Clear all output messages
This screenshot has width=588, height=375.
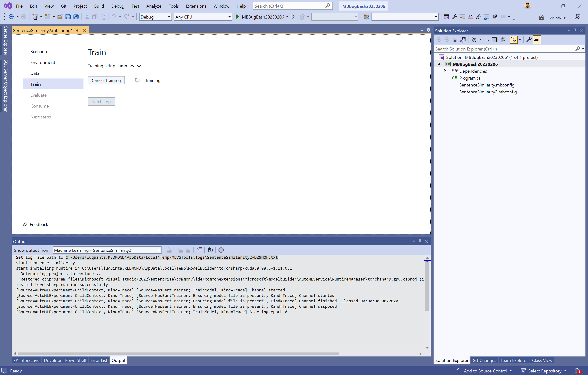tap(199, 250)
